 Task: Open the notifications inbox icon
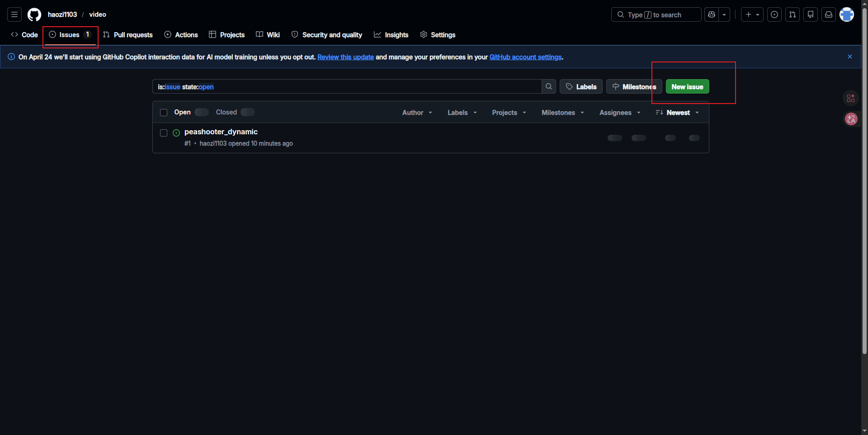coord(829,14)
